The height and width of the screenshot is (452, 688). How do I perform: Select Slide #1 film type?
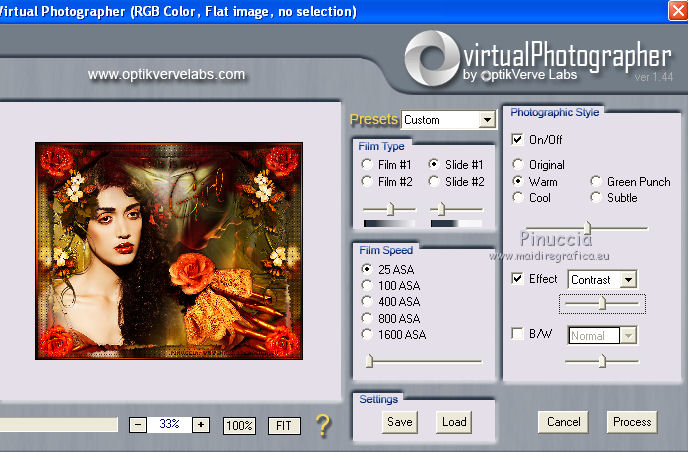(x=434, y=165)
